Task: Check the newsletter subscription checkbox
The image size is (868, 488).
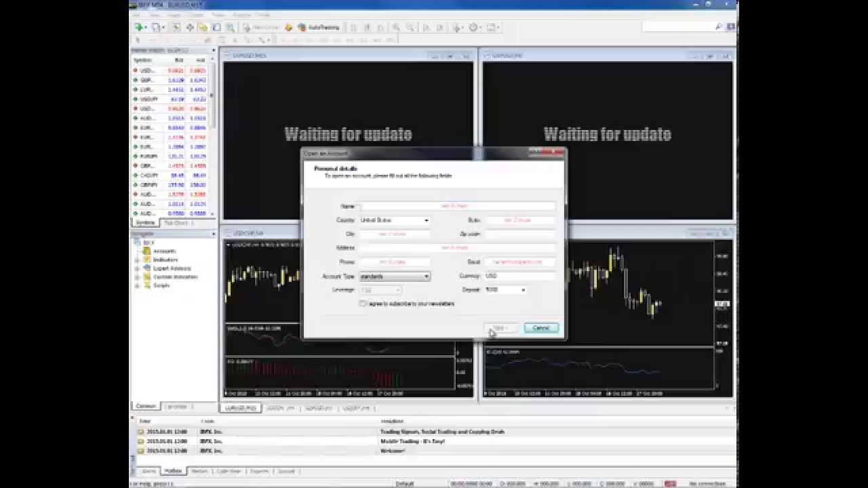Action: click(x=363, y=304)
